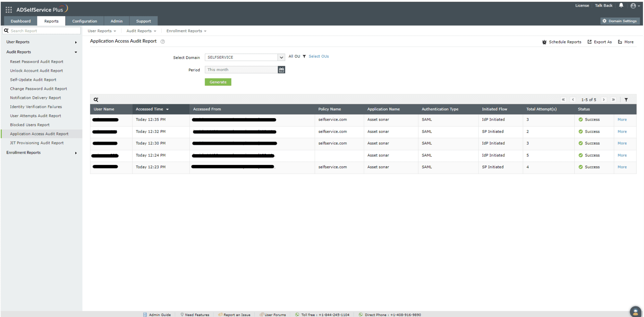The image size is (644, 317).
Task: Switch to the Configuration tab
Action: [84, 21]
